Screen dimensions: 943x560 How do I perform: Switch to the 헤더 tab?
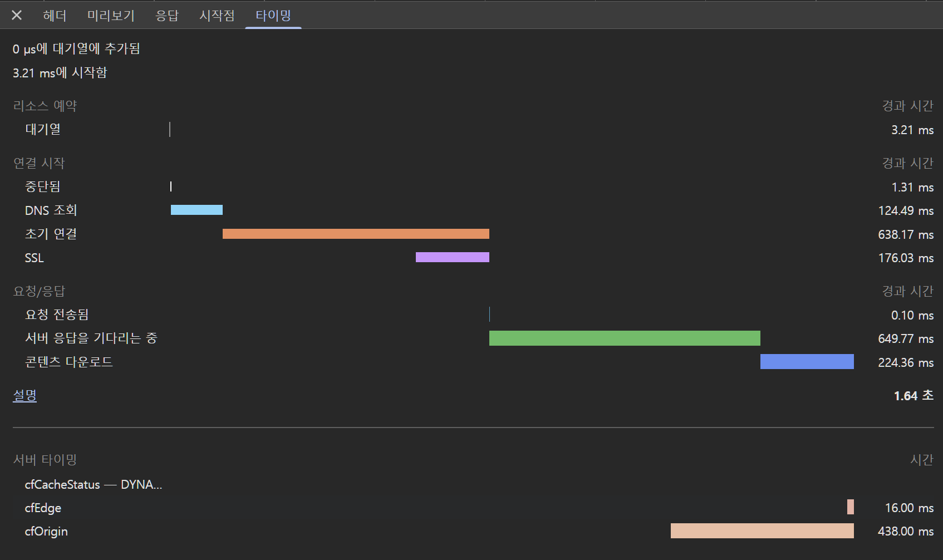click(55, 16)
